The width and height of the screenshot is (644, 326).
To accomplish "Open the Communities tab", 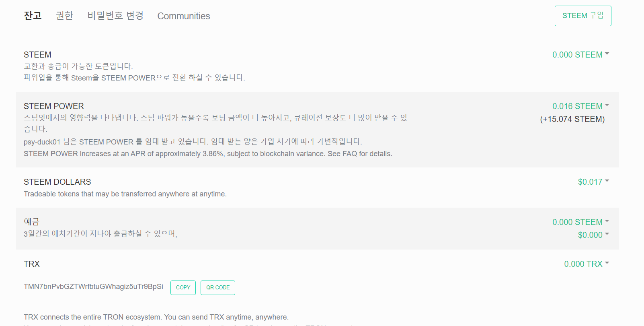I will point(184,16).
